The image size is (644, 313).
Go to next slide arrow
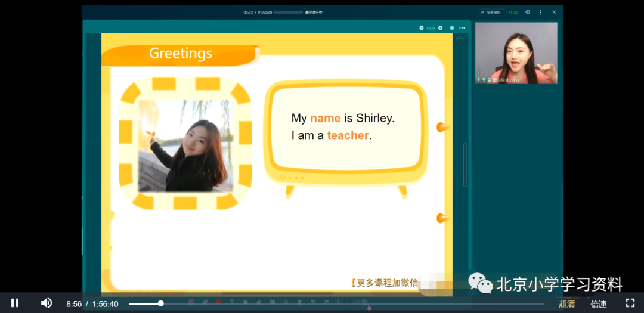364,302
